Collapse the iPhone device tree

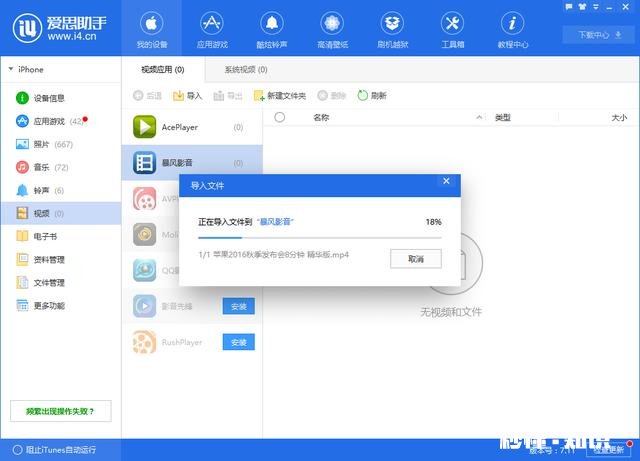point(11,69)
